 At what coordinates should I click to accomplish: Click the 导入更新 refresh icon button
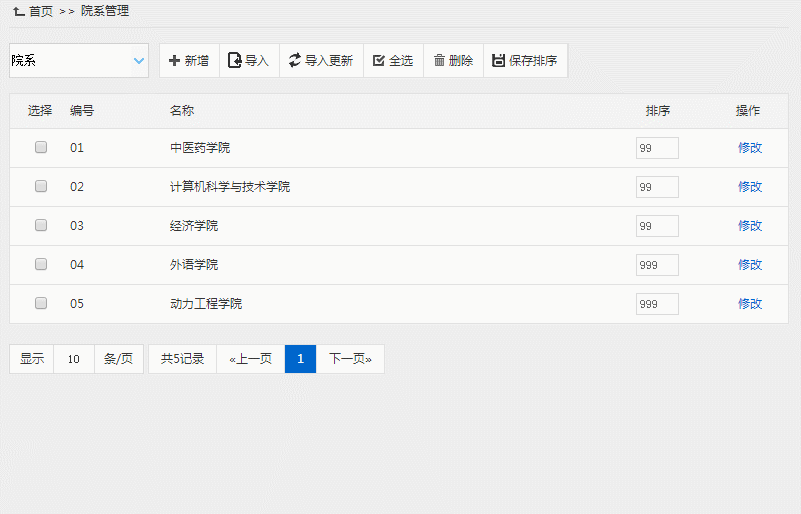[x=295, y=61]
